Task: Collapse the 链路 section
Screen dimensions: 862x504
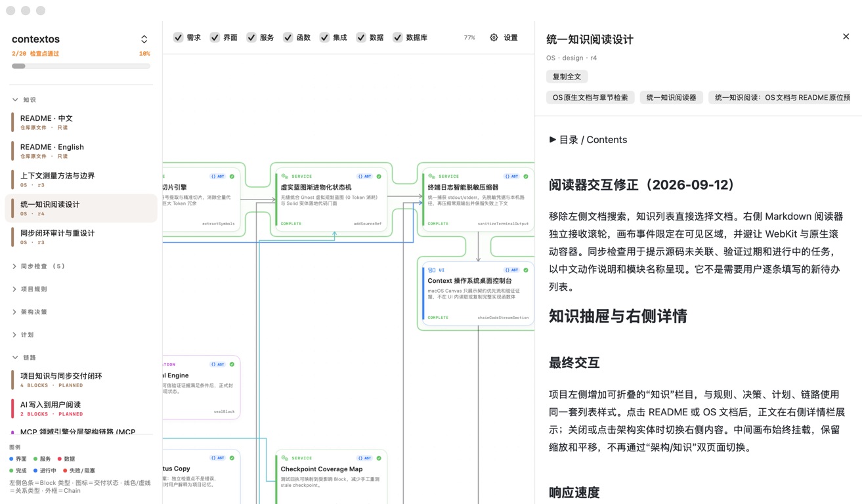Action: (x=15, y=358)
